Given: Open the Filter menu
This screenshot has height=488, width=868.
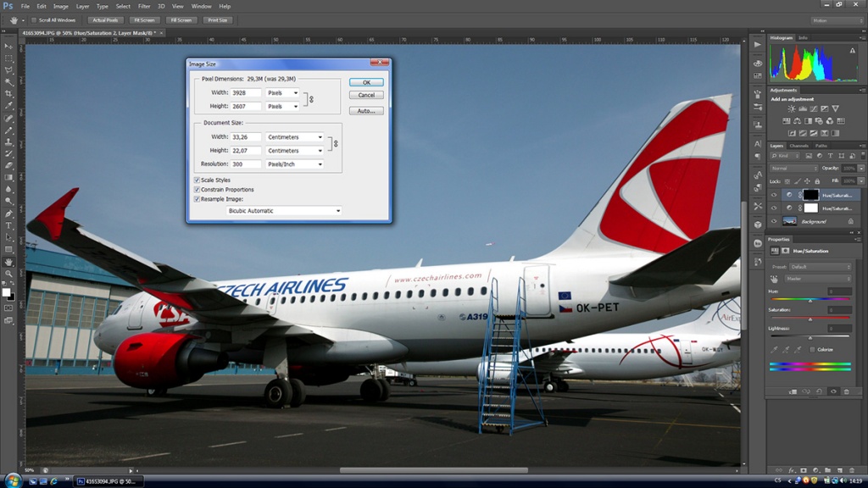Looking at the screenshot, I should tap(144, 6).
